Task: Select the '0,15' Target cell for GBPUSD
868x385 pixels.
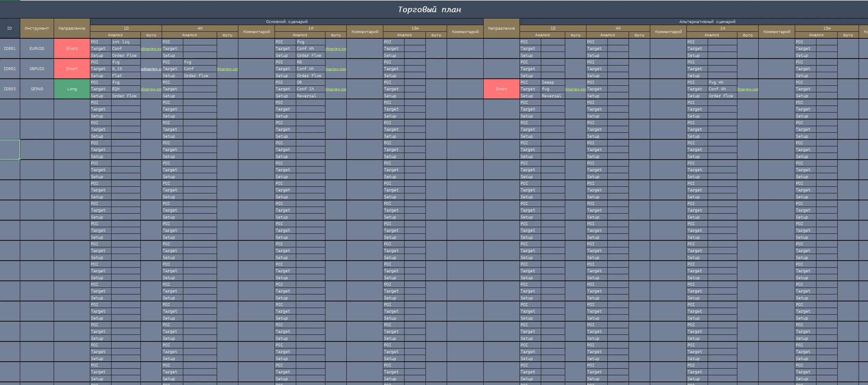Action: tap(125, 69)
